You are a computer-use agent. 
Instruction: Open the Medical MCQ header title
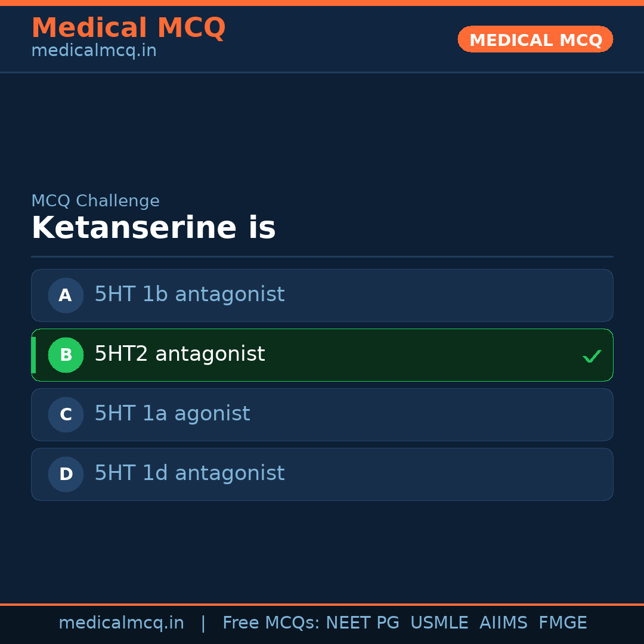click(128, 28)
